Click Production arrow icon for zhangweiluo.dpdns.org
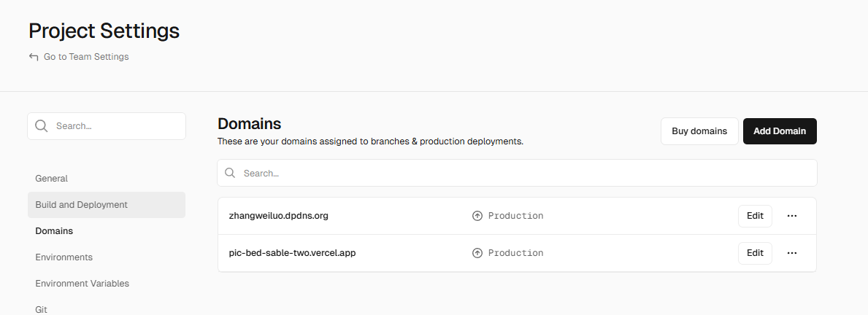Image resolution: width=868 pixels, height=315 pixels. click(x=477, y=216)
